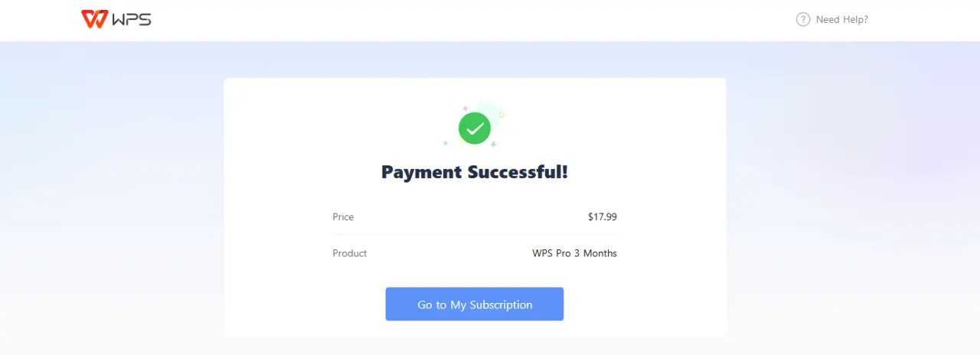
Task: Click the word Successful in the heading
Action: point(517,171)
